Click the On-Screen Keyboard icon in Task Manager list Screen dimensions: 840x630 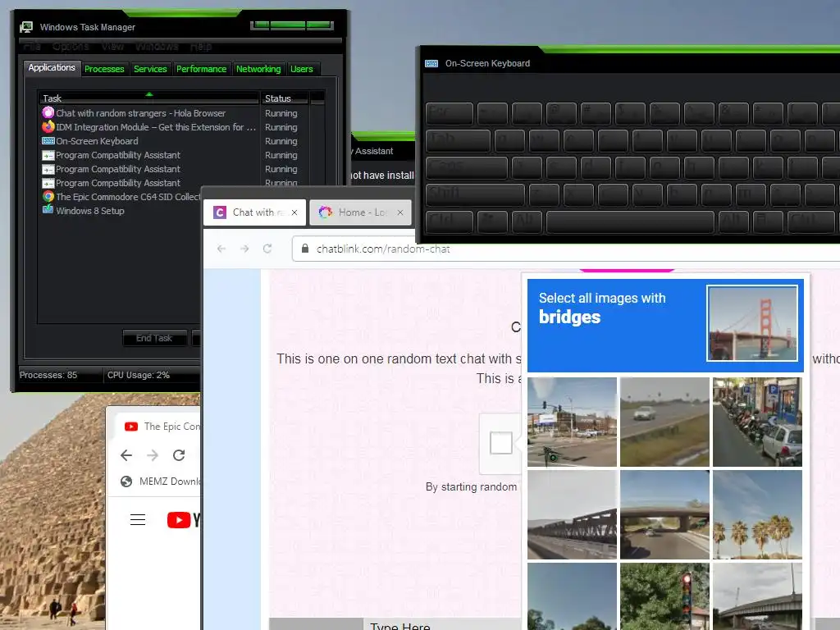pos(48,141)
